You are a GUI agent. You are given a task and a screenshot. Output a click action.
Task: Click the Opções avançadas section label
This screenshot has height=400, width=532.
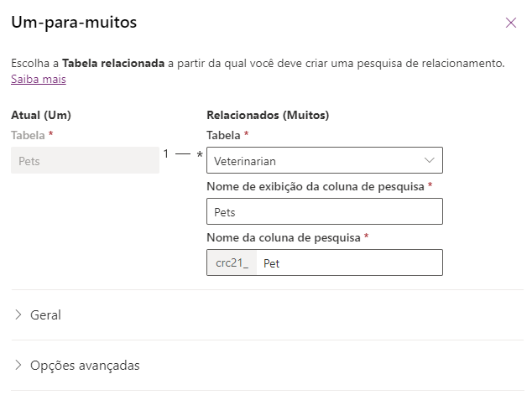point(85,366)
